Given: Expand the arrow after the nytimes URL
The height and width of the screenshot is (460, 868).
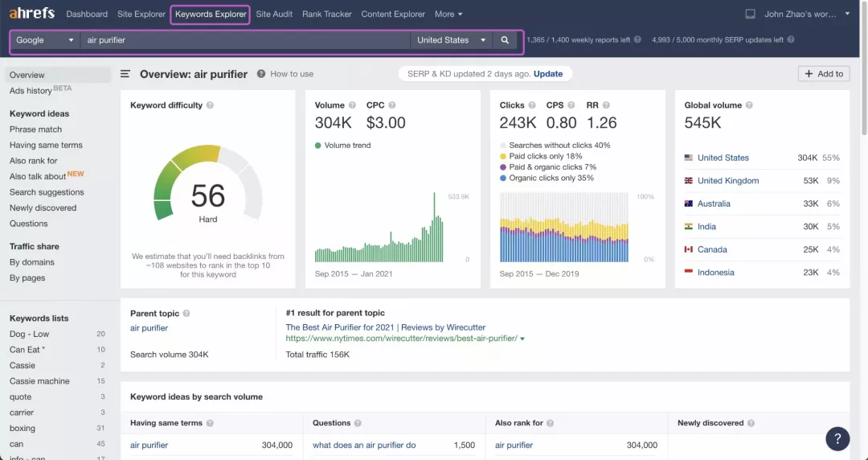Looking at the screenshot, I should (522, 339).
